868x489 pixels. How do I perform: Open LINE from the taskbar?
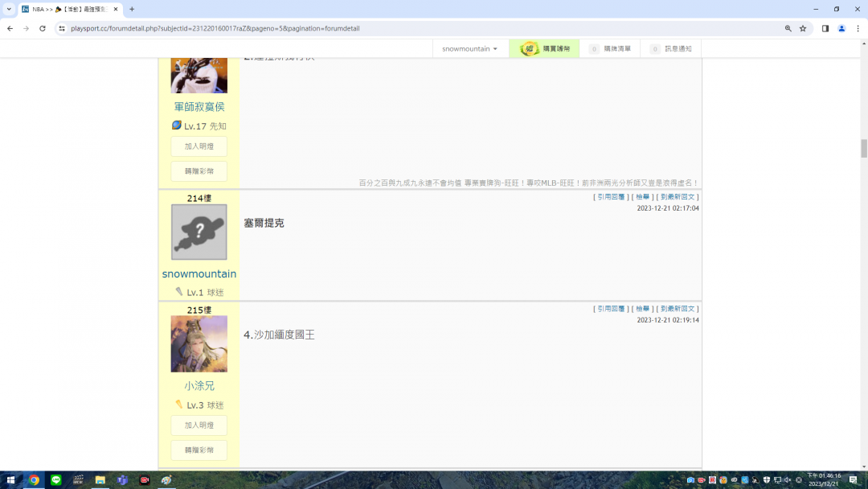(x=56, y=480)
